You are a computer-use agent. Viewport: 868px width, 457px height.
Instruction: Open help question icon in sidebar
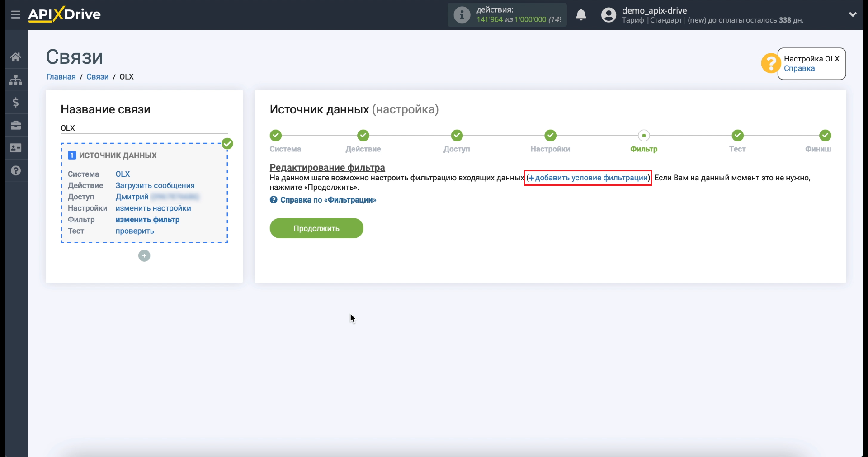pos(16,170)
